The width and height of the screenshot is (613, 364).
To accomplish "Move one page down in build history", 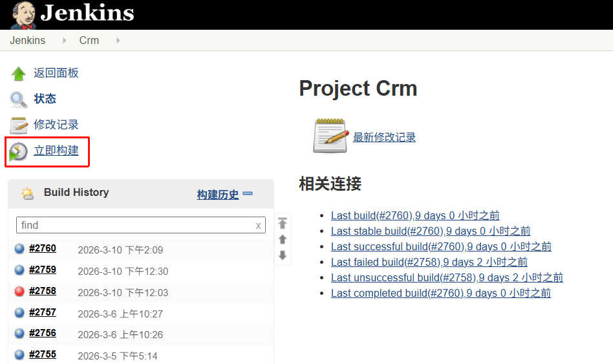I will [283, 255].
